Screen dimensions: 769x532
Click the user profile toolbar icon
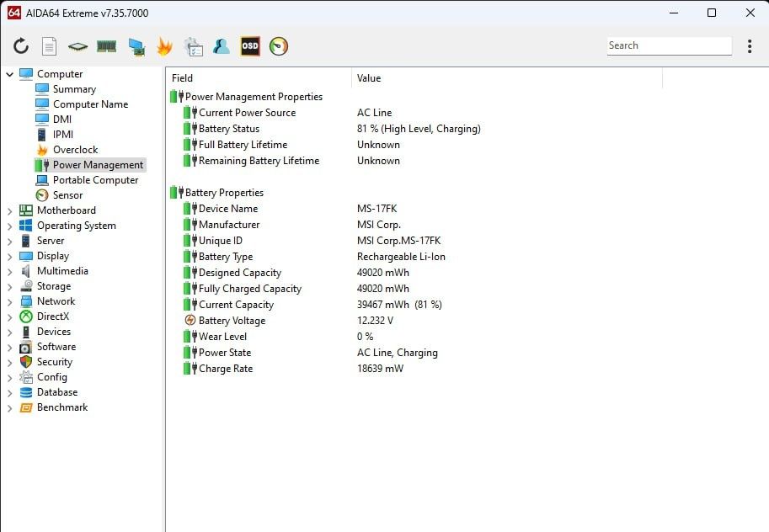coord(222,46)
